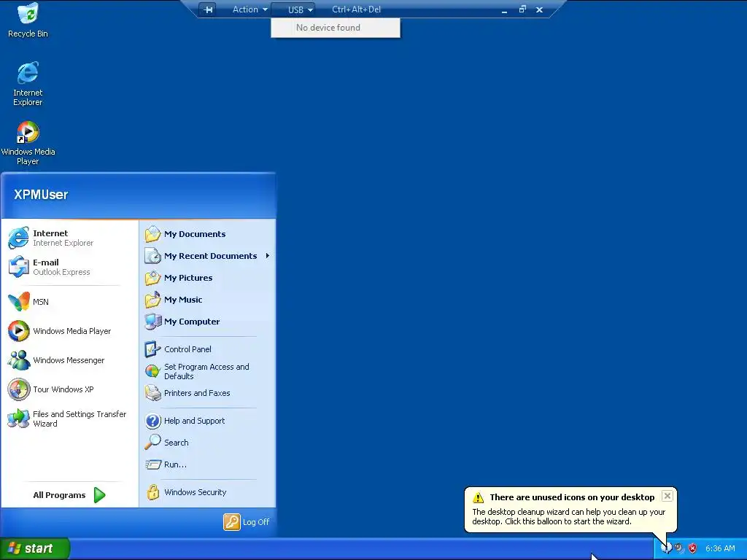Screen dimensions: 747x560
Task: Click the red security shield tray icon
Action: point(693,548)
